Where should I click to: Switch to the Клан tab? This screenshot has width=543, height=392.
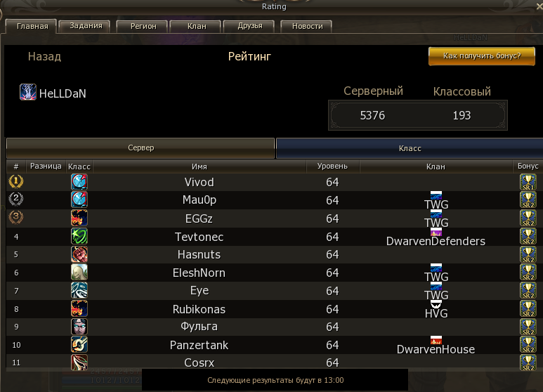click(x=197, y=26)
